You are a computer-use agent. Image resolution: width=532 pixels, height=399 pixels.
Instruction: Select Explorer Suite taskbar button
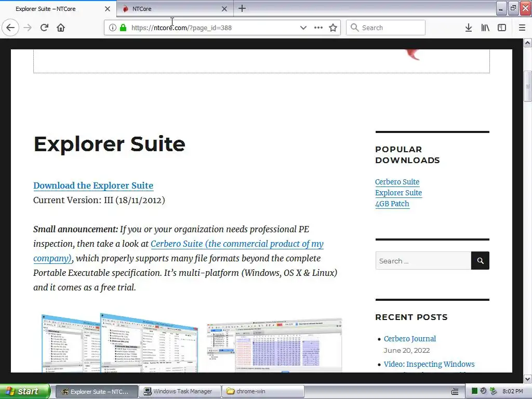click(96, 392)
